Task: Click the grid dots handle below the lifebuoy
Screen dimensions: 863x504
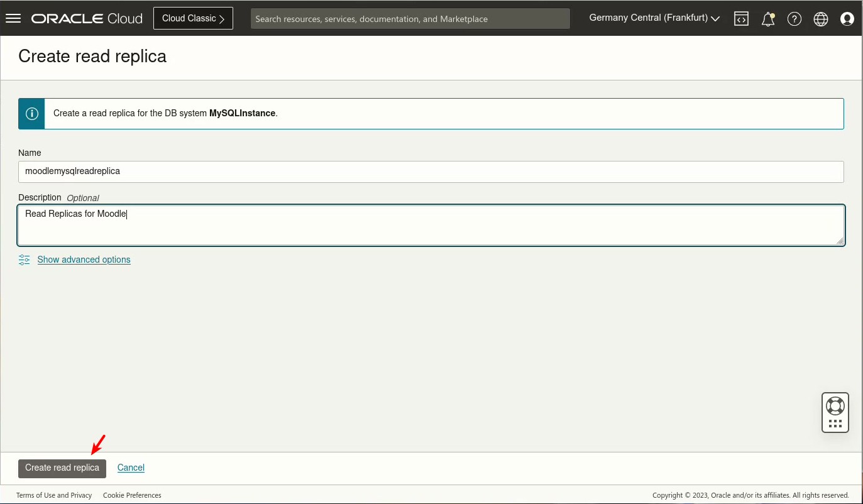Action: tap(835, 424)
